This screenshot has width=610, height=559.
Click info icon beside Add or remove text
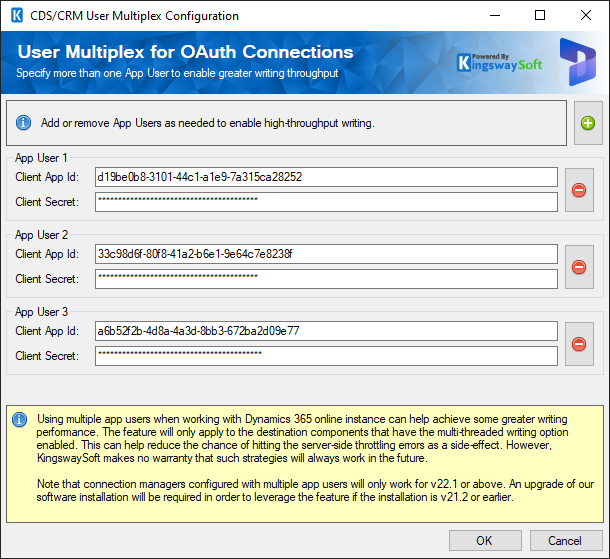(x=23, y=123)
